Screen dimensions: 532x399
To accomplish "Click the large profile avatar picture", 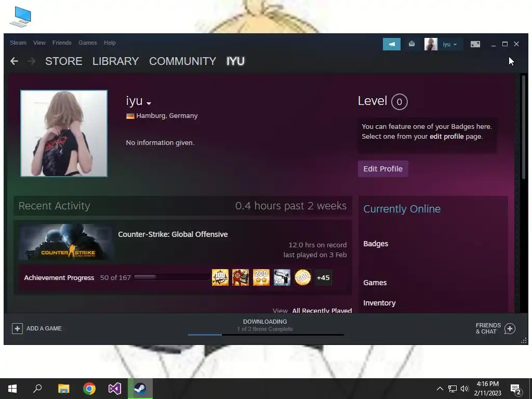I will [x=64, y=134].
